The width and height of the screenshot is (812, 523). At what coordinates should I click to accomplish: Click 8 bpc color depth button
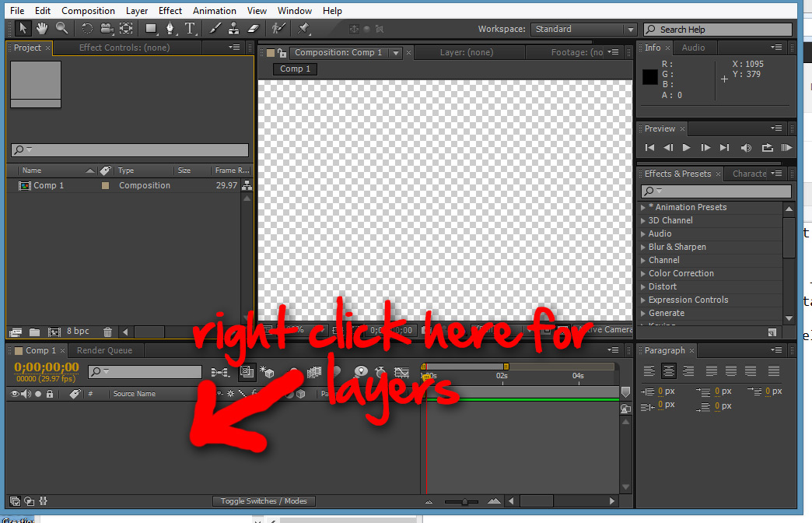[78, 332]
